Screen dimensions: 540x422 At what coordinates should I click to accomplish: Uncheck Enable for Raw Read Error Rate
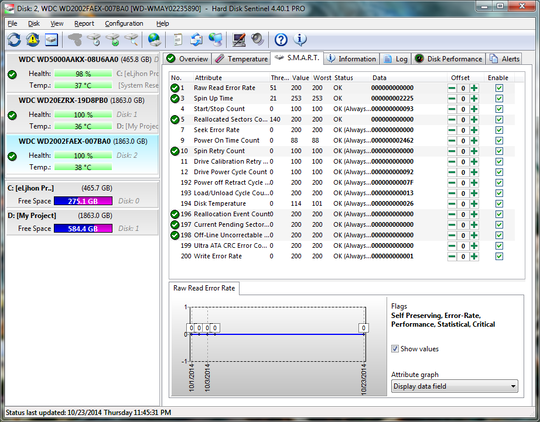[x=499, y=88]
